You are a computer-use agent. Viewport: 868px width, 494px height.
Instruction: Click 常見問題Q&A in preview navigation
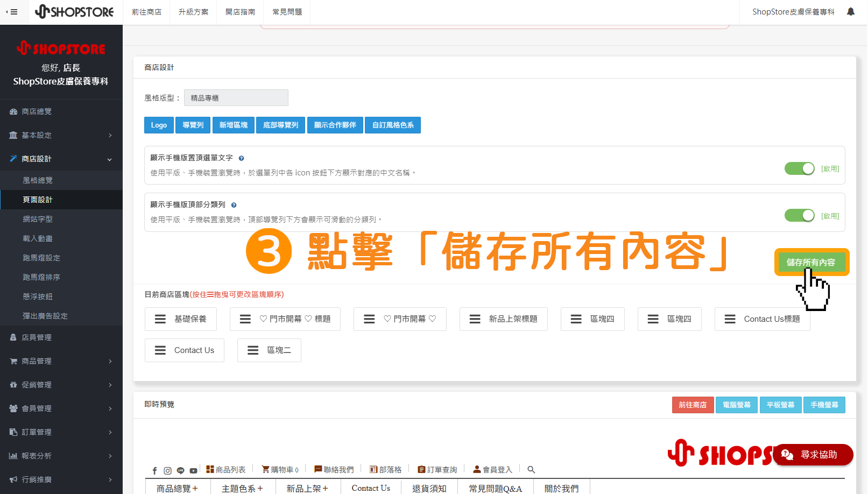496,489
